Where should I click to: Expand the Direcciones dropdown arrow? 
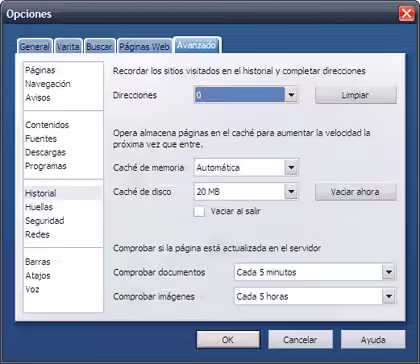pyautogui.click(x=291, y=95)
